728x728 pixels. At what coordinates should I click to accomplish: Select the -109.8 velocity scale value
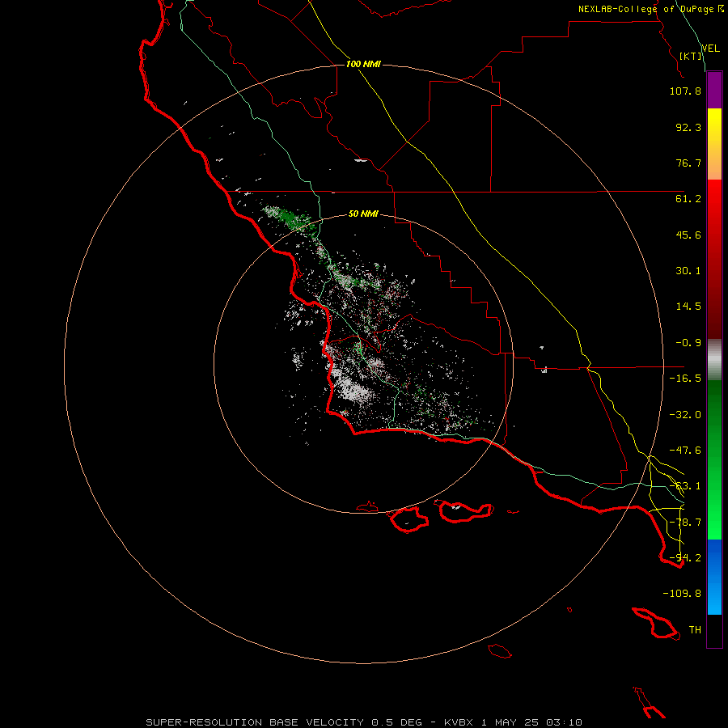pyautogui.click(x=682, y=594)
